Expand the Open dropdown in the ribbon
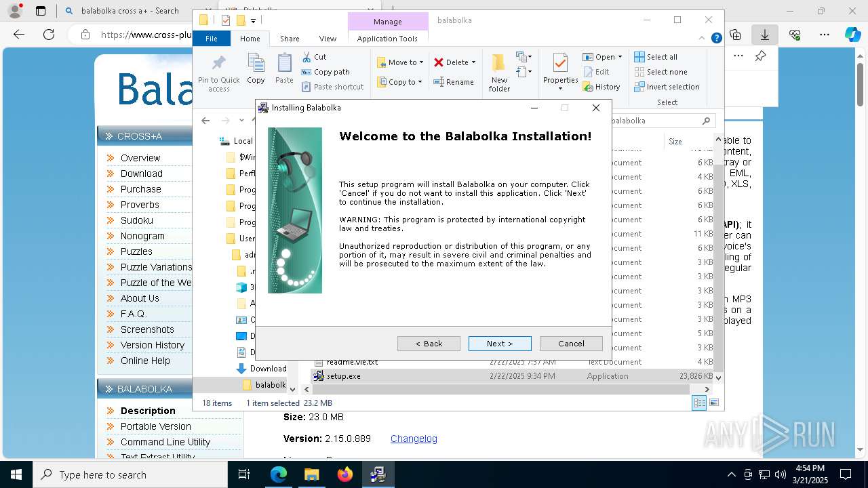Screen dimensions: 868x488 pyautogui.click(x=619, y=57)
